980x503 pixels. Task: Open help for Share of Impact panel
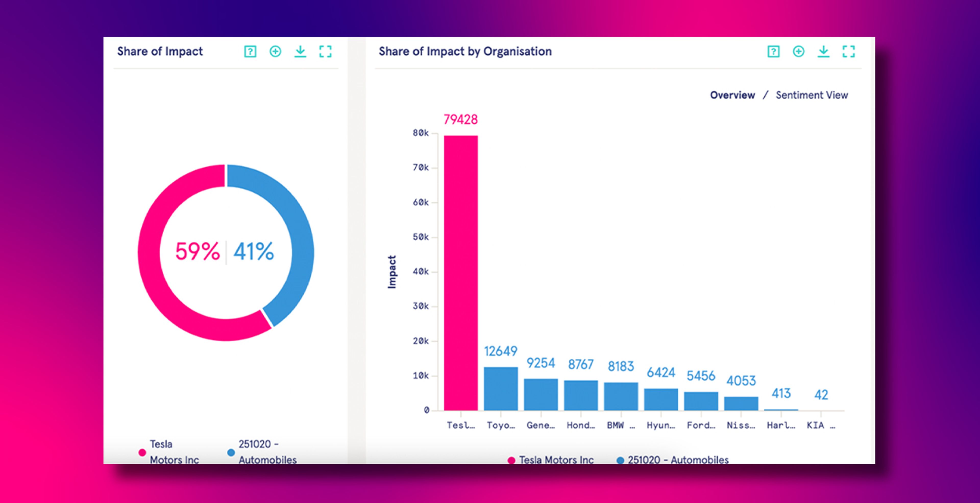(250, 51)
